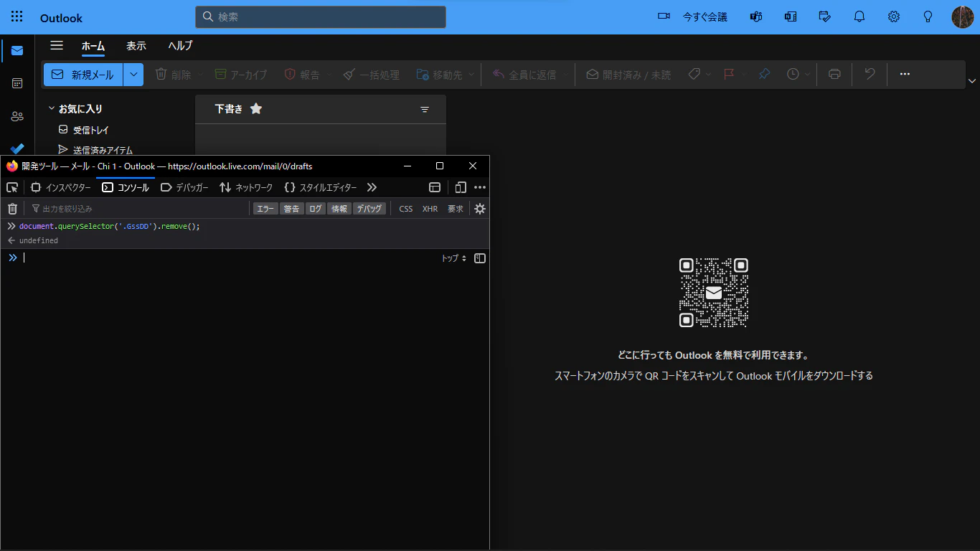This screenshot has height=551, width=980.
Task: Open the tag categorize dropdown
Action: [708, 74]
